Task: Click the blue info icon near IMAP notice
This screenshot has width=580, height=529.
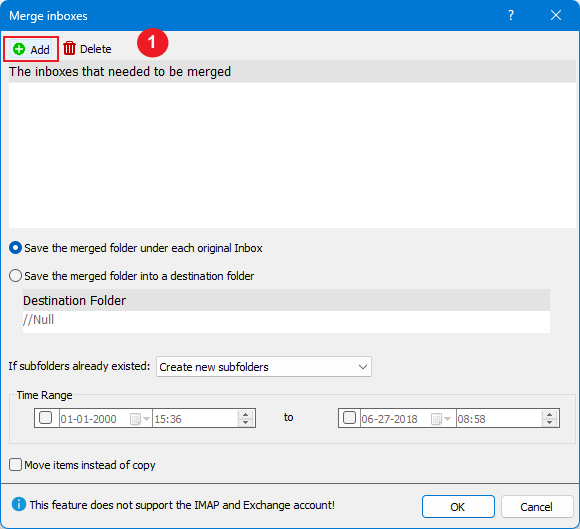Action: 19,504
